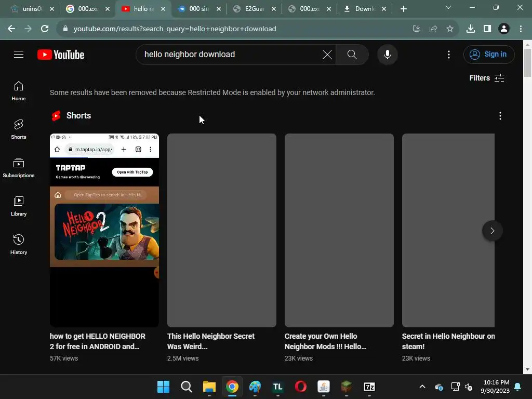The image size is (532, 399).
Task: Open 7-Zip from the taskbar
Action: [x=369, y=387]
